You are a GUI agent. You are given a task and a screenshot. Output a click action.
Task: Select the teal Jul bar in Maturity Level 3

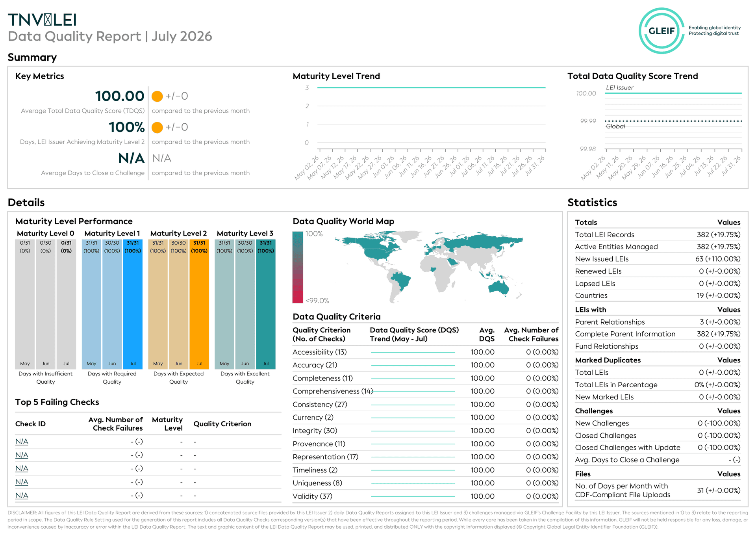click(x=266, y=304)
